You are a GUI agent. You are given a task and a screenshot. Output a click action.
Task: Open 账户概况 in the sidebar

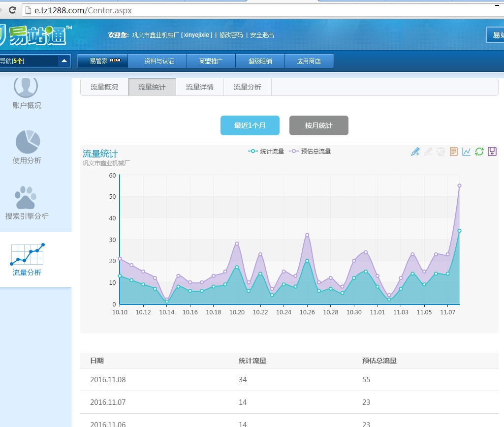27,92
